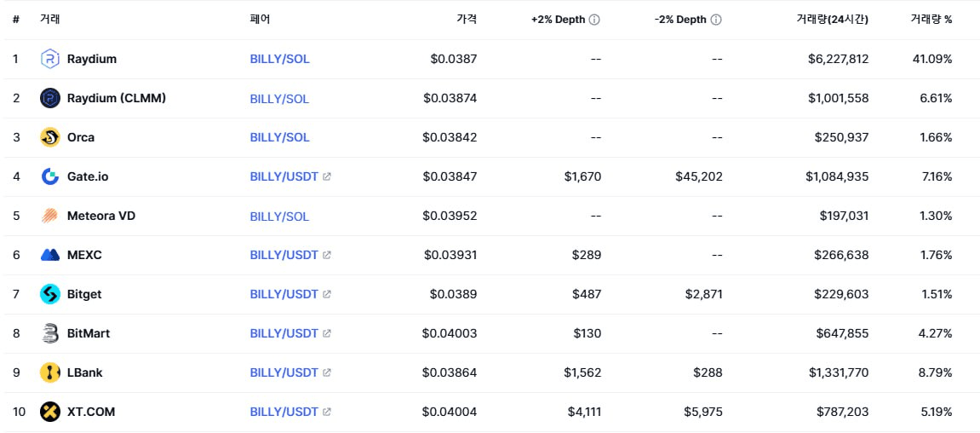Open the Gate.io exchange name
Screen dimensions: 980x433
coord(88,176)
